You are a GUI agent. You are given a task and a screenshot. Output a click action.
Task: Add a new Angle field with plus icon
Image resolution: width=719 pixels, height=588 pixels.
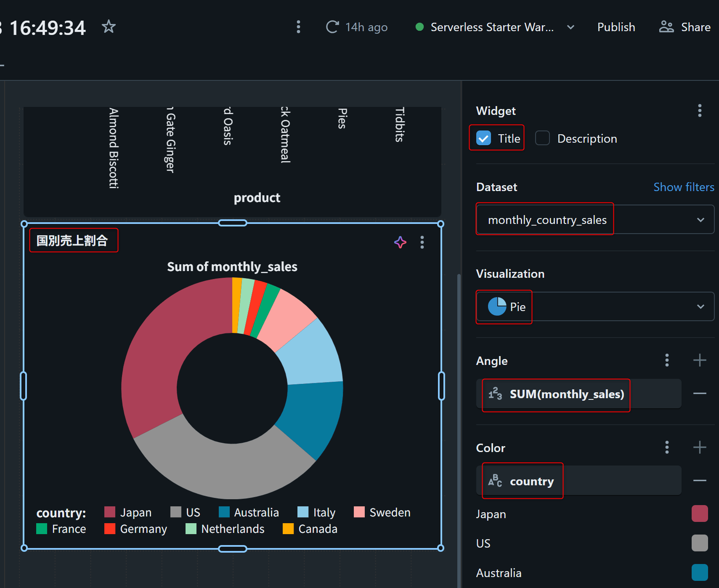click(699, 360)
